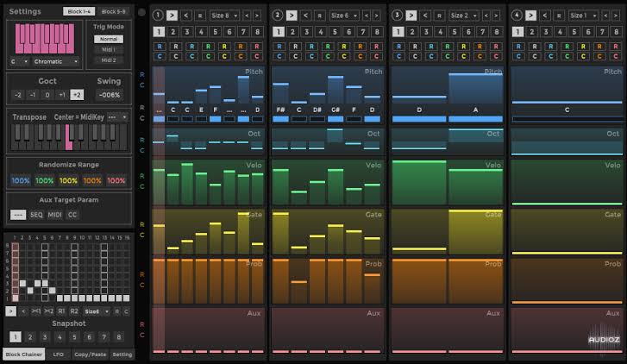627x364 pixels.
Task: Click the R2 random mode button
Action: [74, 311]
